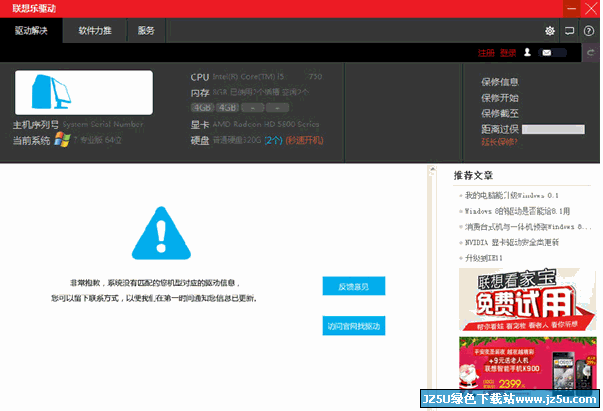This screenshot has width=603, height=411.
Task: Open article NVIDIA 显卡驱动安全类更新
Action: point(511,242)
